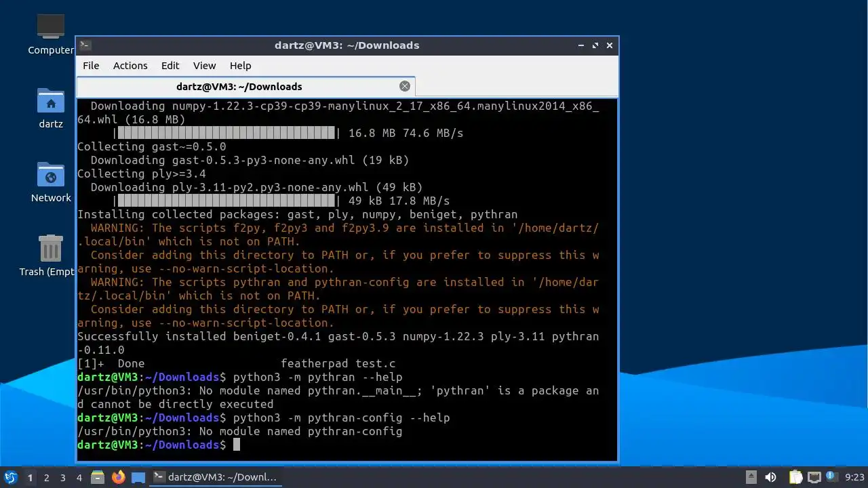Viewport: 868px width, 488px height.
Task: Open the LXQt application menu
Action: (11, 477)
